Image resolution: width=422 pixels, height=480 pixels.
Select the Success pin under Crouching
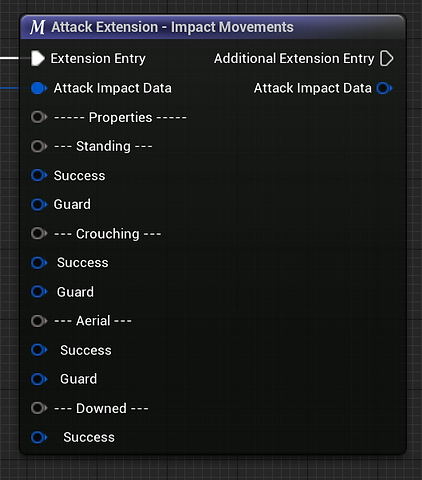click(39, 263)
